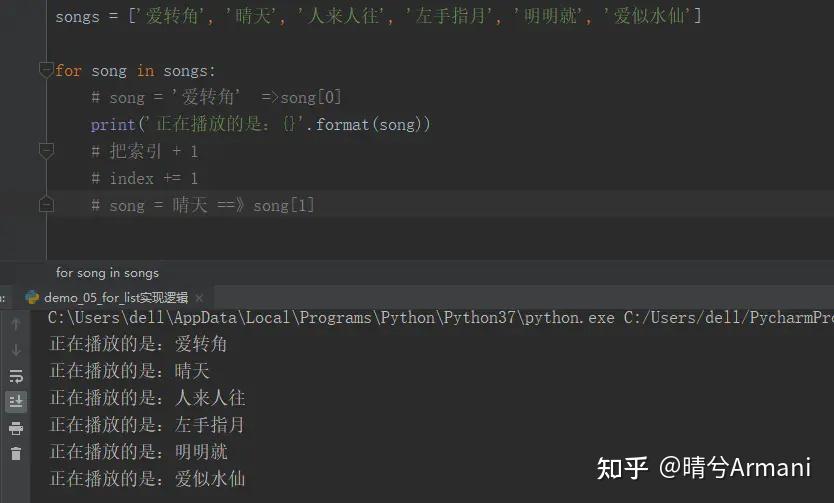Toggle Soft-Wrap in the run console

point(16,376)
